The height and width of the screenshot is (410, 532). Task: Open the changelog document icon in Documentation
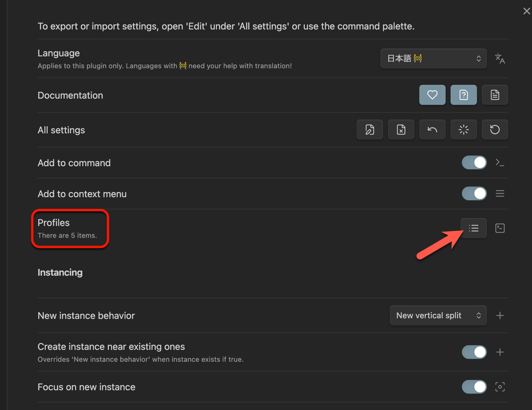click(495, 95)
